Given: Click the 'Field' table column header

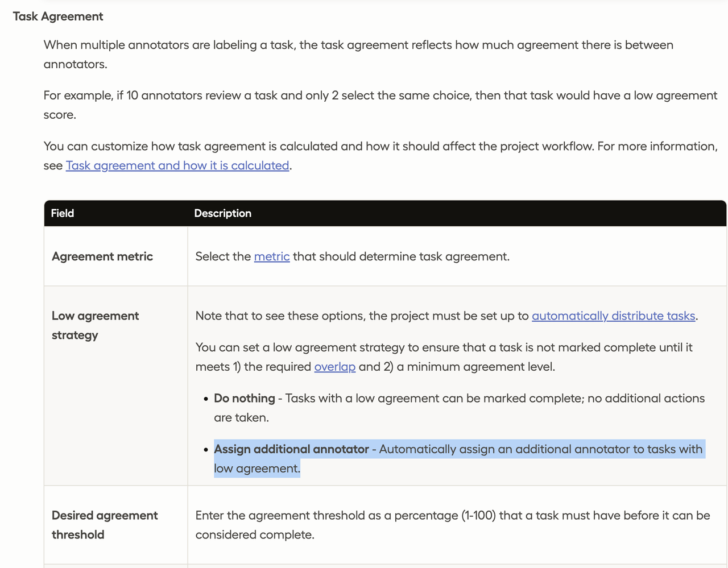Looking at the screenshot, I should 63,213.
